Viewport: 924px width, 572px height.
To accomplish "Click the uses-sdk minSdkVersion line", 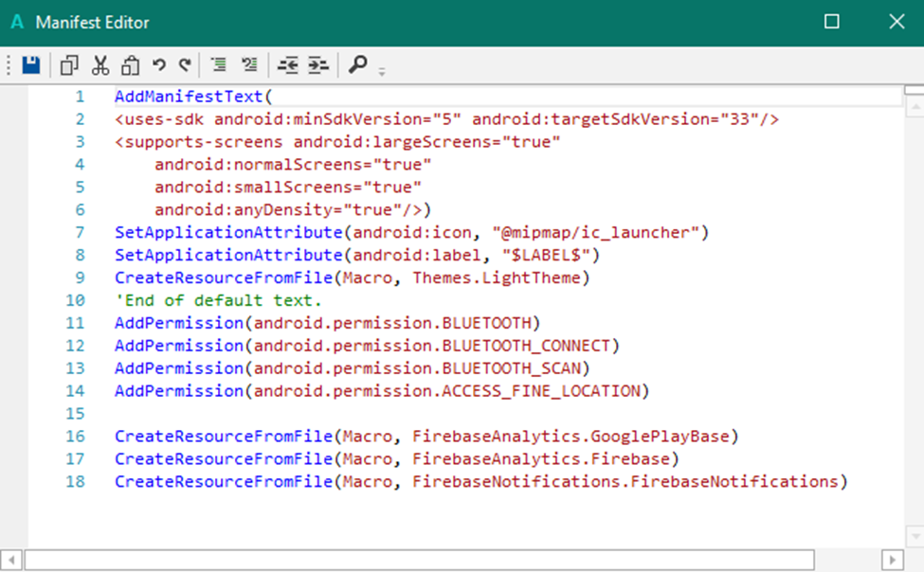I will pos(446,119).
